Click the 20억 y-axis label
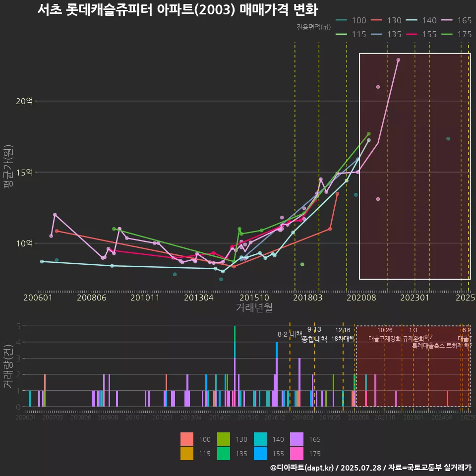This screenshot has height=476, width=476. [24, 101]
